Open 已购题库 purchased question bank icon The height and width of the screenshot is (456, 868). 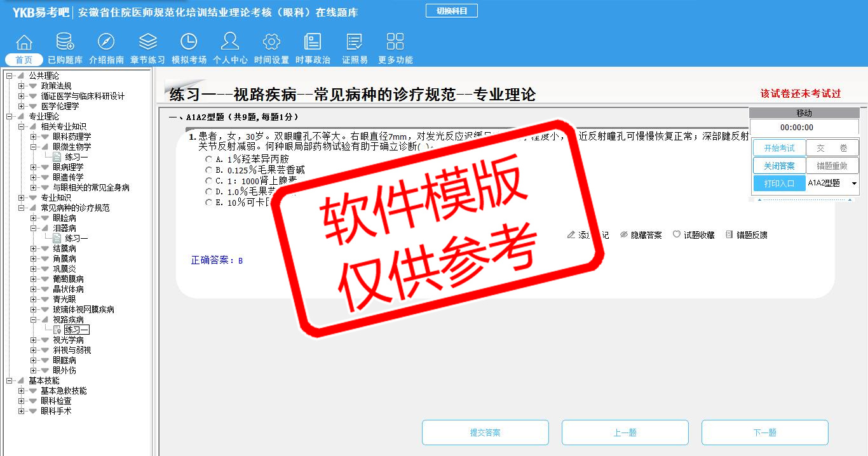click(x=65, y=43)
